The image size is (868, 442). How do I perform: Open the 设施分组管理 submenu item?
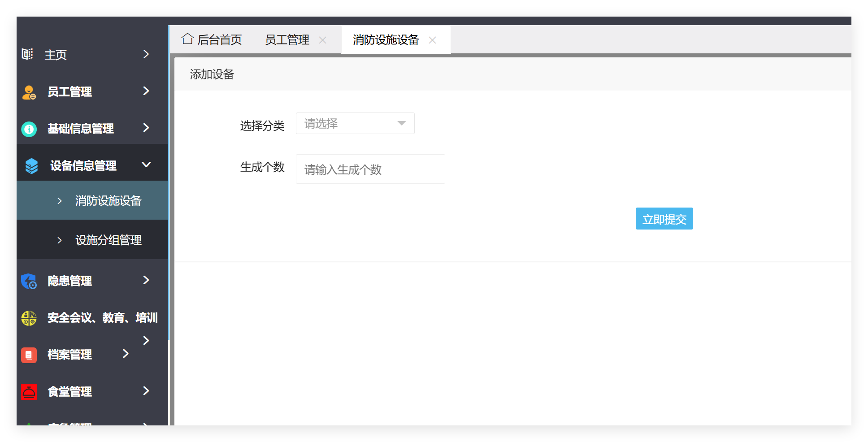tap(108, 240)
